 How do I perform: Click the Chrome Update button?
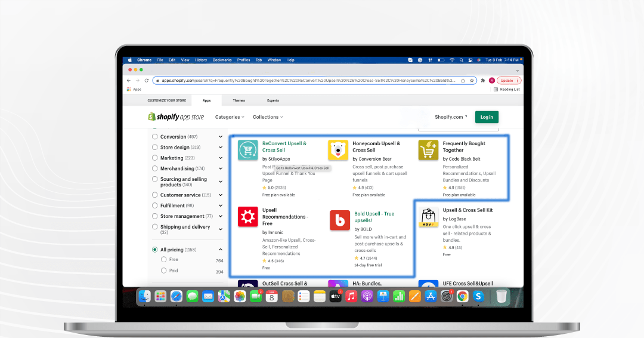coord(509,81)
